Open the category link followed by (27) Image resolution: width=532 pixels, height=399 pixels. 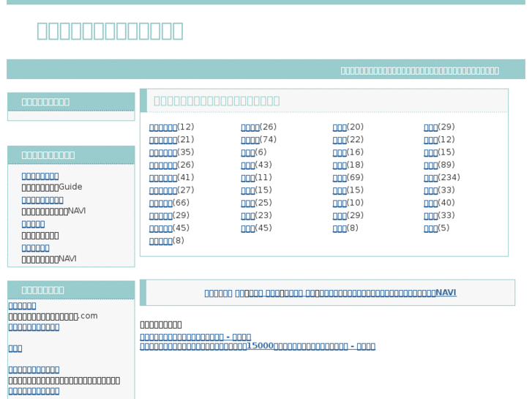[x=163, y=190]
